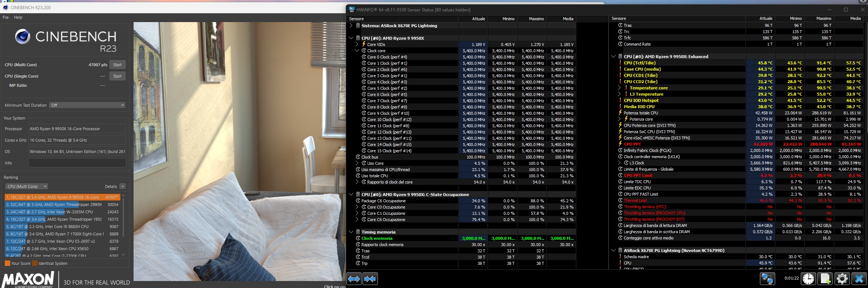Click the thermometer icon beside CPU IOD Hotspot

point(620,100)
